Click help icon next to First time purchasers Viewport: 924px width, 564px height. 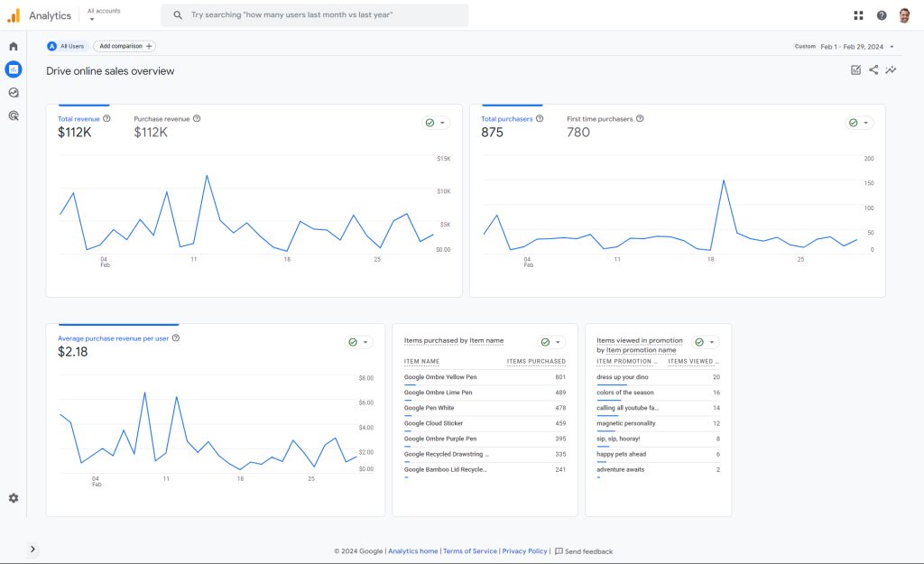pos(640,118)
